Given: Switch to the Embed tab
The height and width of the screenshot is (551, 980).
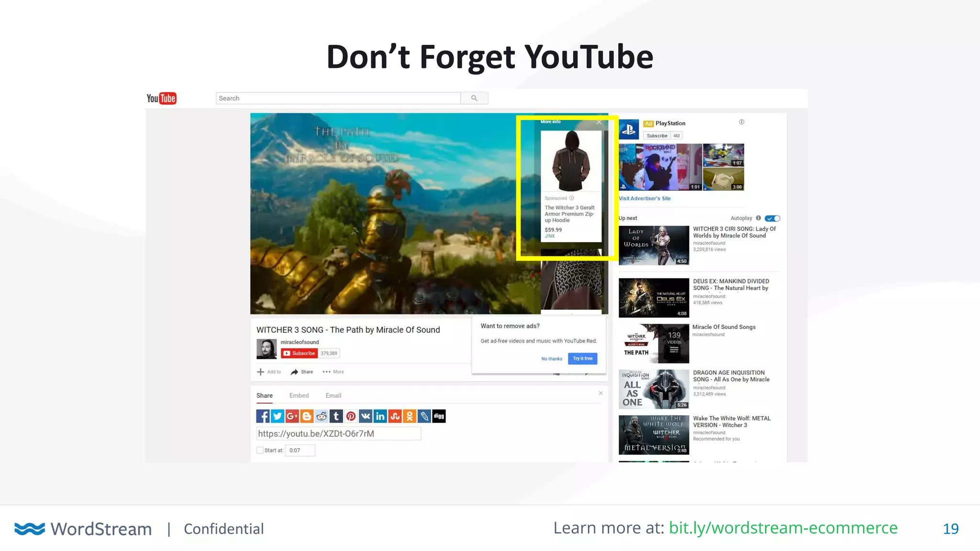Looking at the screenshot, I should (299, 396).
